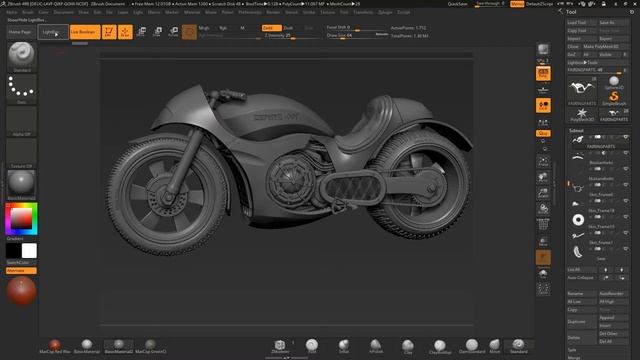Click the Save As button
Screen dimensions: 640x360
coord(613,22)
